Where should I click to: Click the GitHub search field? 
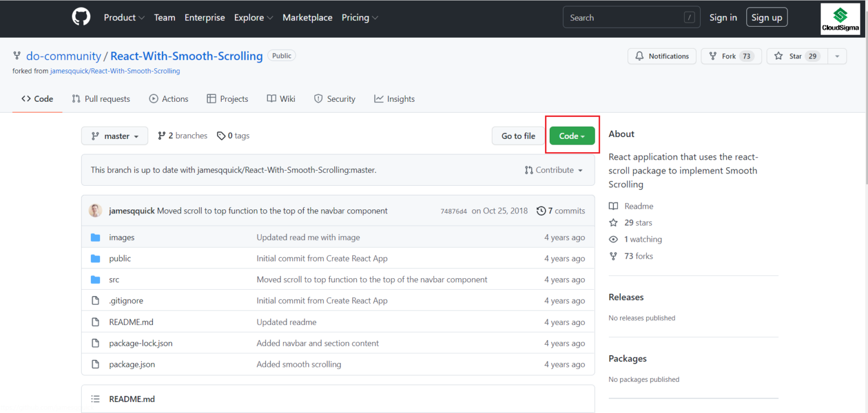pyautogui.click(x=625, y=17)
